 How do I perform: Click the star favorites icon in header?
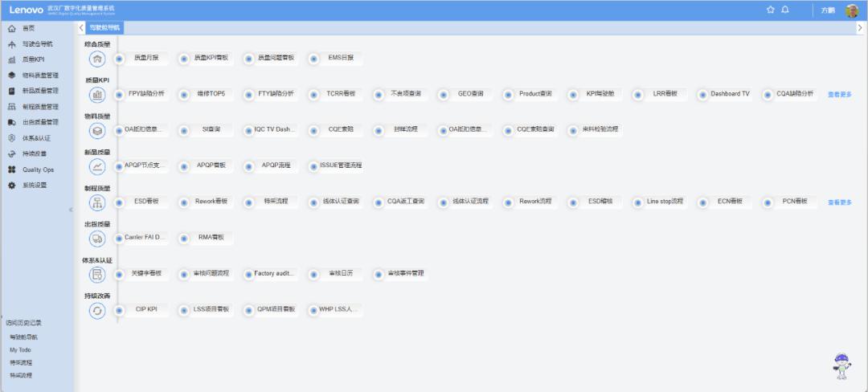pos(771,10)
